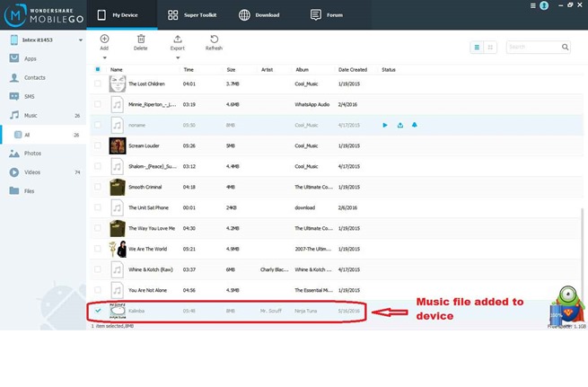The width and height of the screenshot is (588, 387).
Task: Open the Intex device selector dropdown
Action: point(80,40)
